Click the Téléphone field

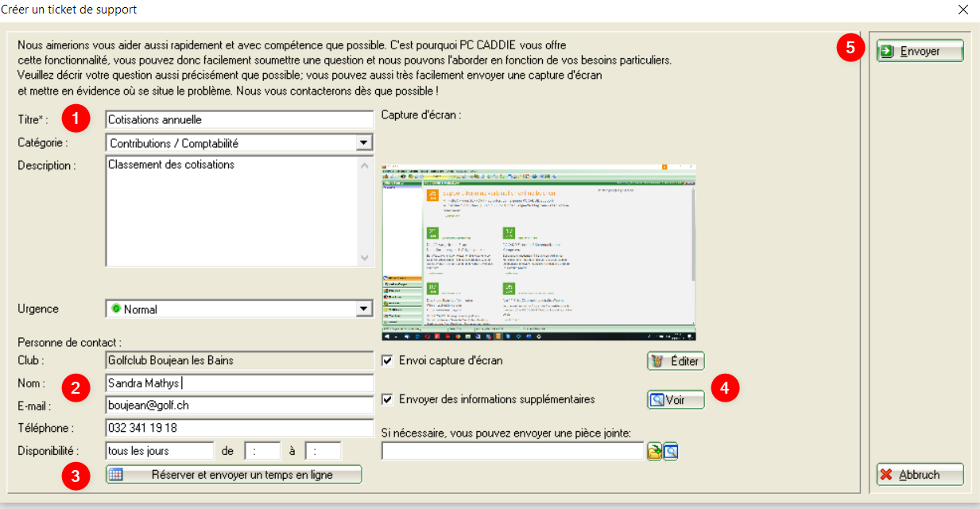coord(239,428)
